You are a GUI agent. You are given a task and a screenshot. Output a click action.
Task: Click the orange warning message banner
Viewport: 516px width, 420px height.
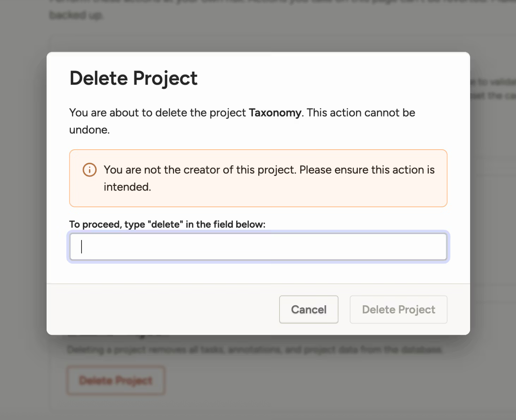[258, 178]
